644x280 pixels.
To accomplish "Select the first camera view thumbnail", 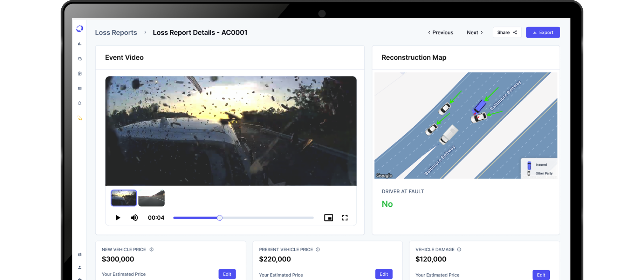I will click(124, 198).
